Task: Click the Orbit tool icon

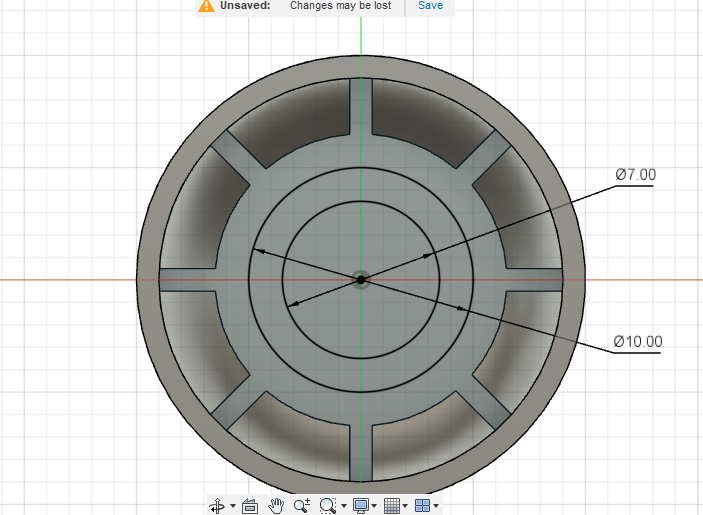Action: 217,506
